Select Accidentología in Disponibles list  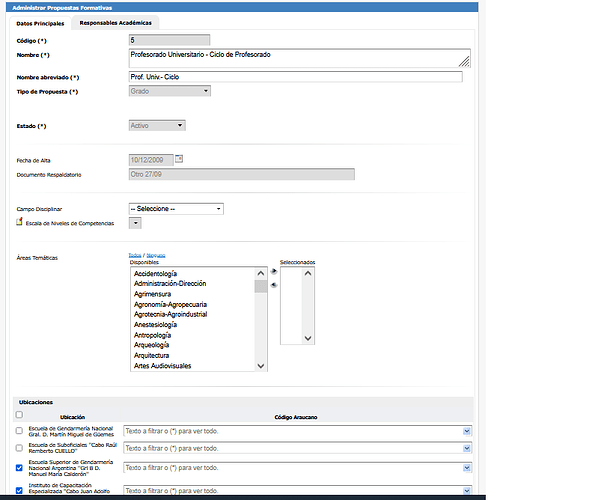pyautogui.click(x=155, y=274)
